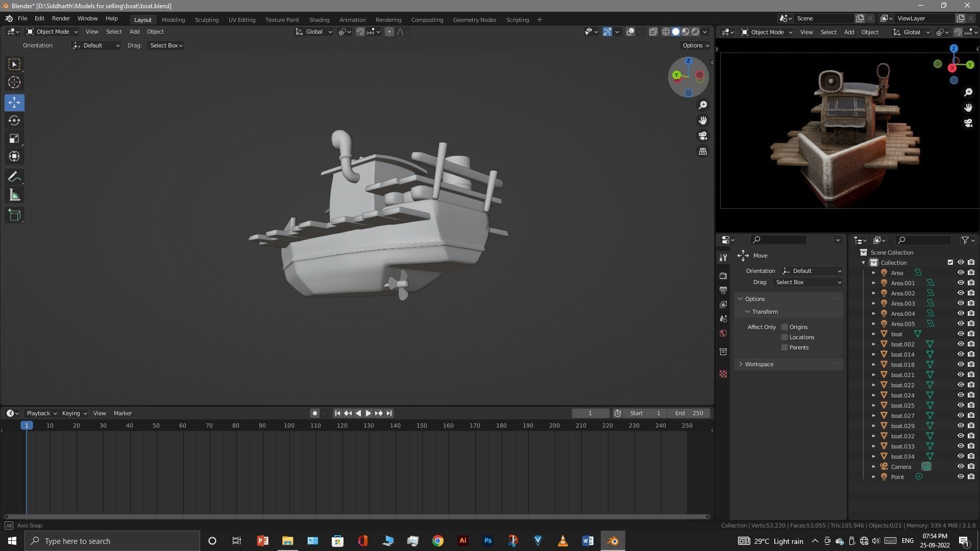Switch to the Shading workspace tab
The height and width of the screenshot is (551, 980).
click(x=319, y=20)
